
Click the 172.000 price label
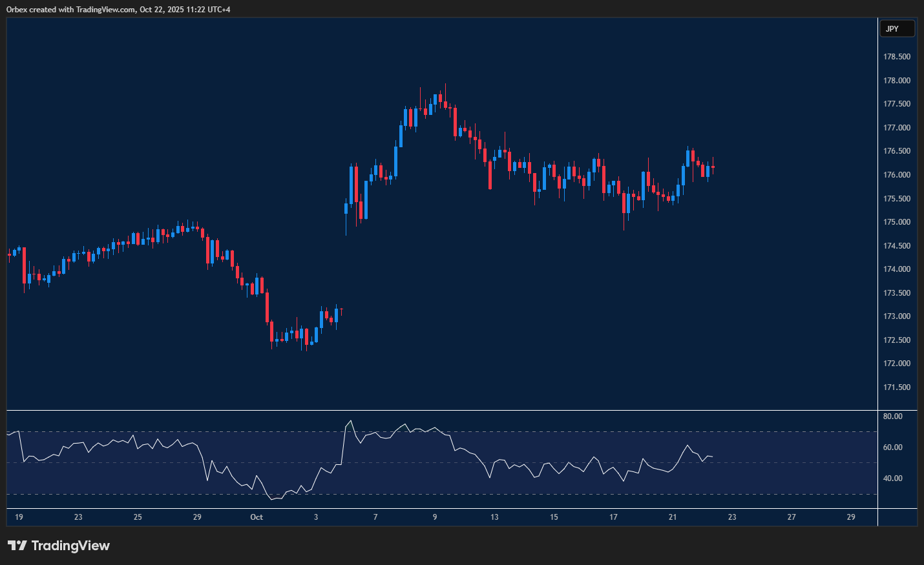(x=896, y=363)
